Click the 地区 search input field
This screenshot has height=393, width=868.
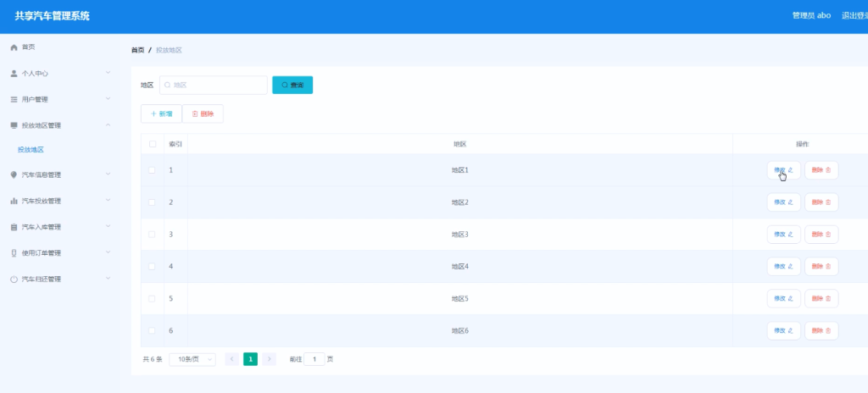(x=214, y=86)
